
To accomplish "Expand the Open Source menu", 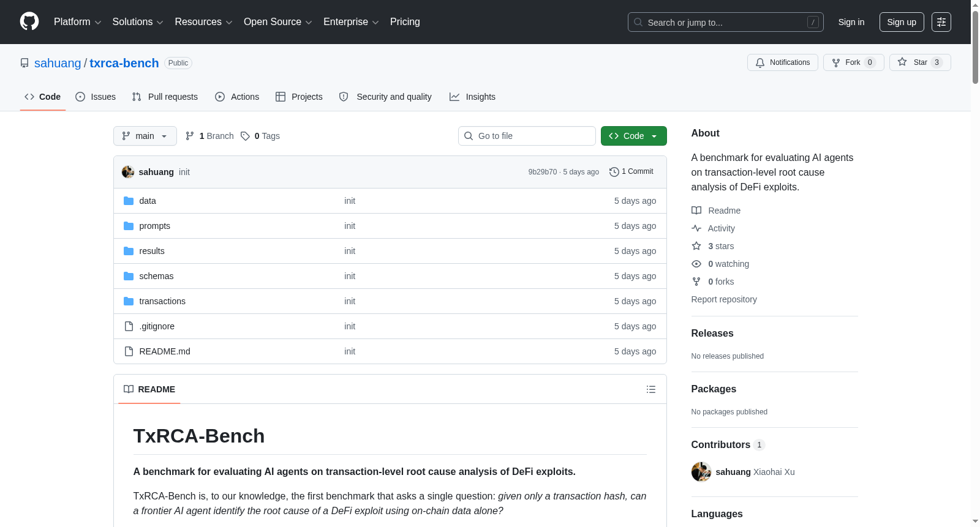I will pyautogui.click(x=277, y=22).
